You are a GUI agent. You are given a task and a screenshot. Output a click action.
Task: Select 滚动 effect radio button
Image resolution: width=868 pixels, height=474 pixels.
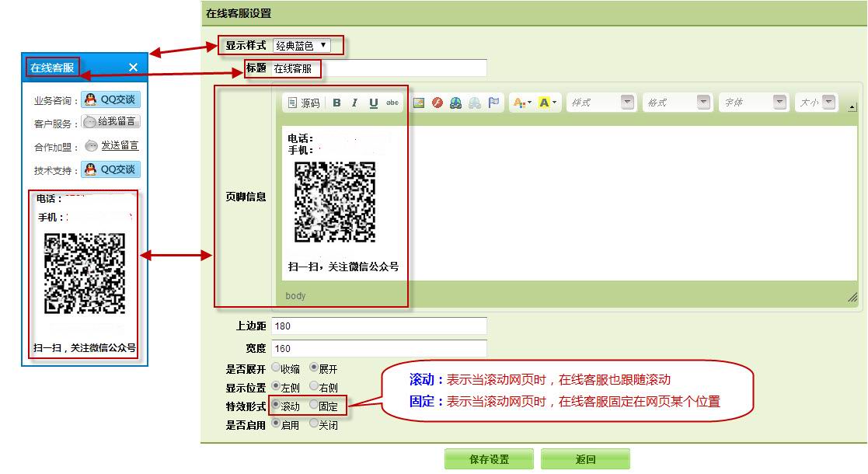276,406
